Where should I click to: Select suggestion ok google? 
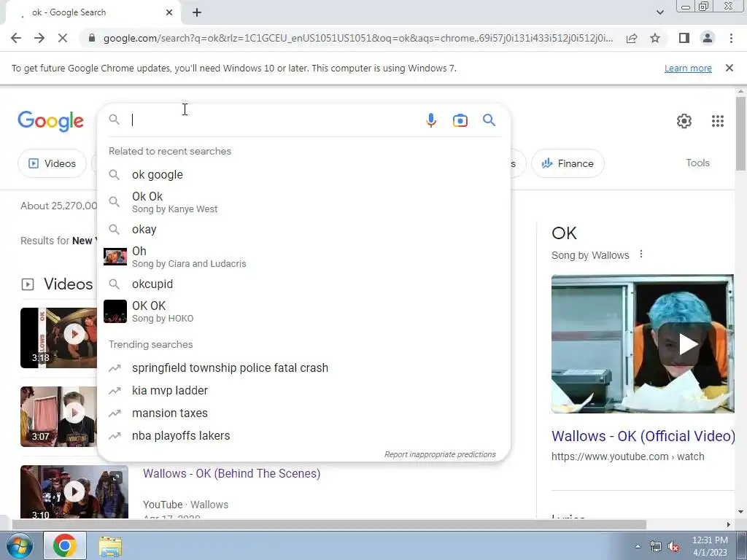[x=303, y=175]
